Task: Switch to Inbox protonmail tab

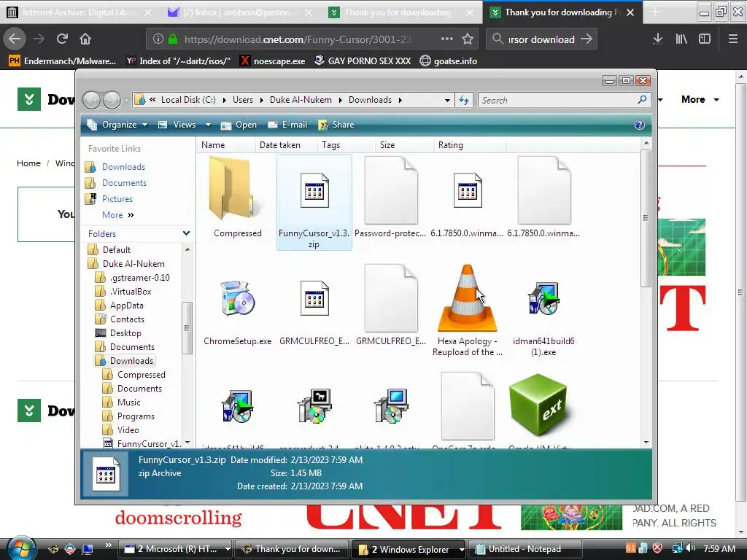Action: (x=240, y=12)
